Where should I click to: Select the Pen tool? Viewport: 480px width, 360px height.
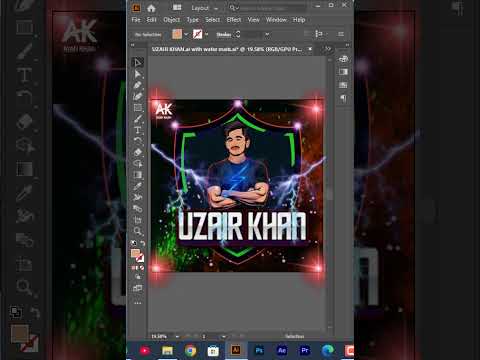(138, 85)
